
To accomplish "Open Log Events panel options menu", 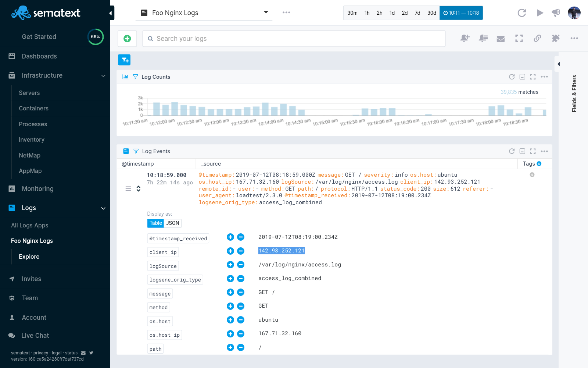I will [x=544, y=151].
